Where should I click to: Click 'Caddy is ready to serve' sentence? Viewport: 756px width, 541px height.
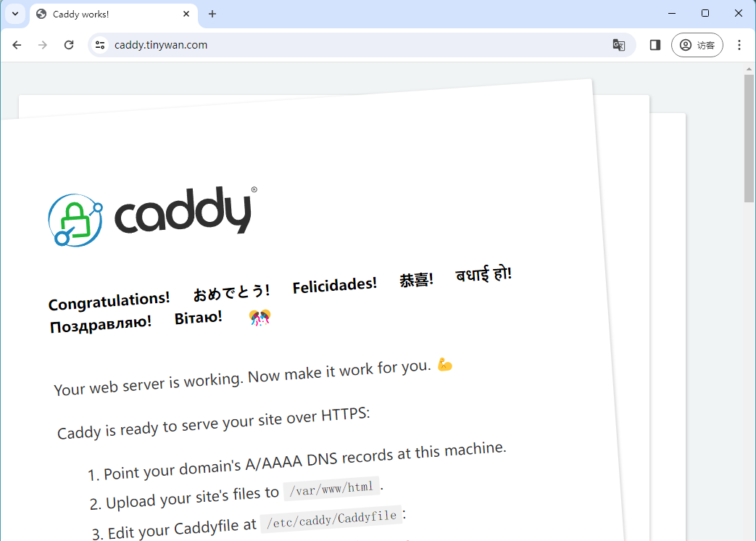point(214,424)
